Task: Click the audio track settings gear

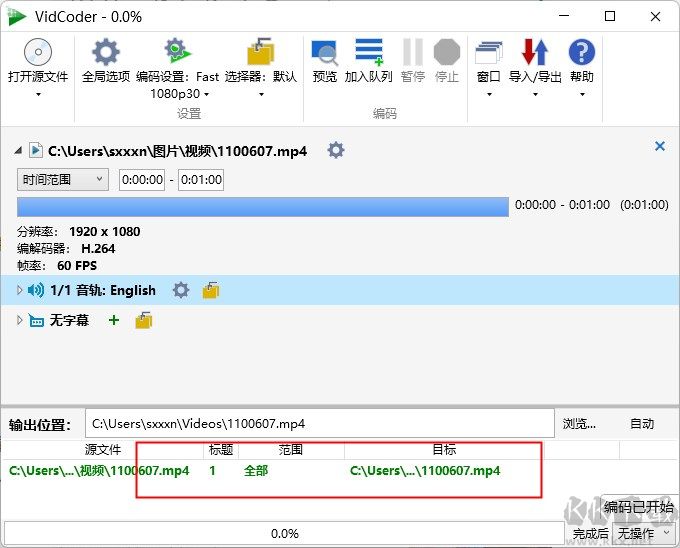Action: (x=181, y=290)
